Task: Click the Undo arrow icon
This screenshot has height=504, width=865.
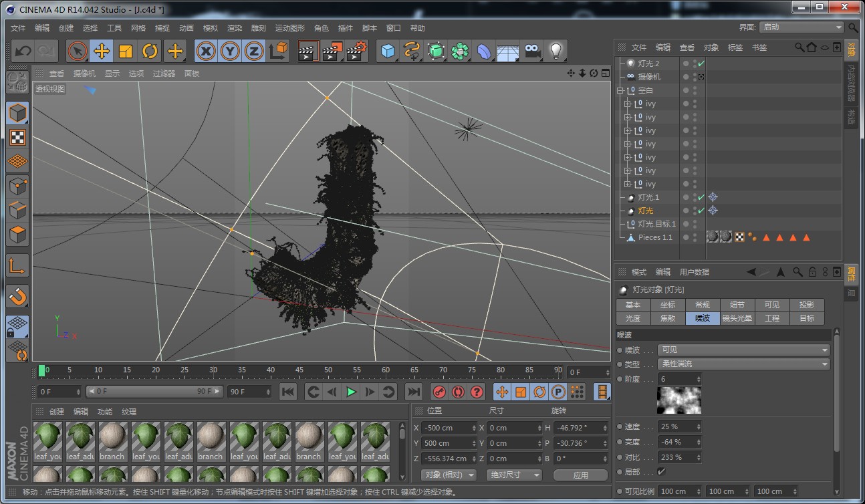Action: pyautogui.click(x=23, y=51)
